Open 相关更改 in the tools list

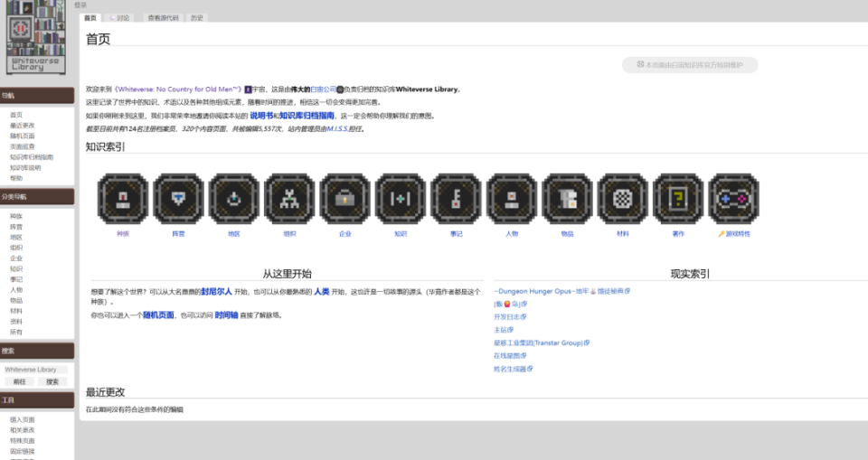pos(22,430)
